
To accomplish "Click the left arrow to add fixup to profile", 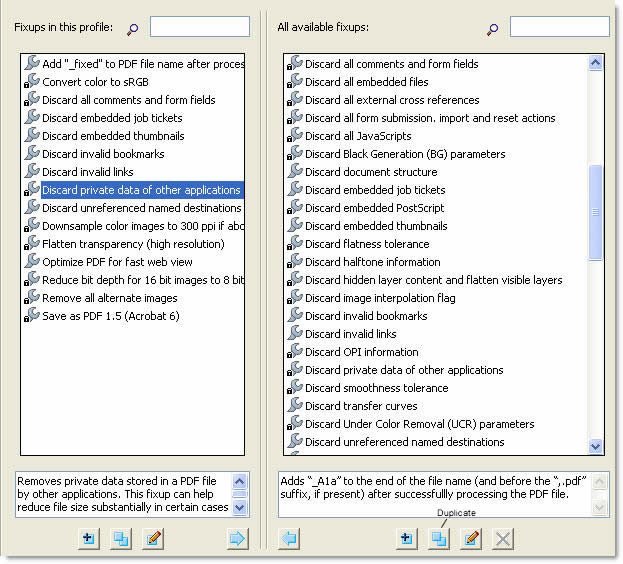I will 288,538.
